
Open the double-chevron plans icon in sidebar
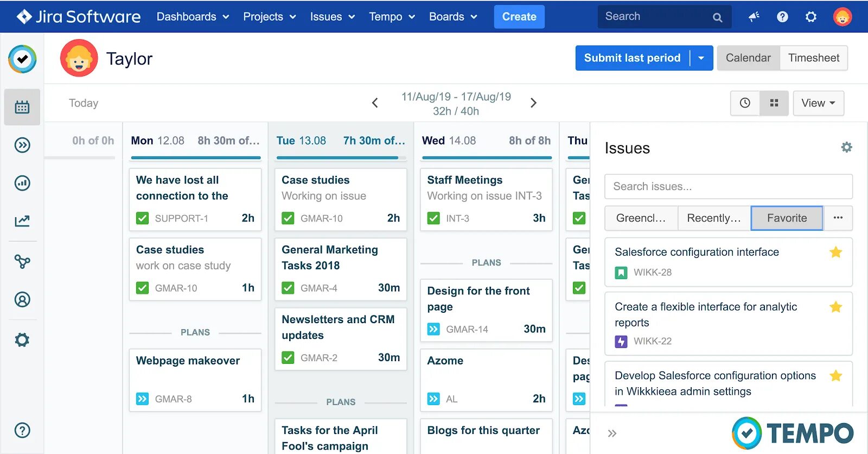point(22,145)
